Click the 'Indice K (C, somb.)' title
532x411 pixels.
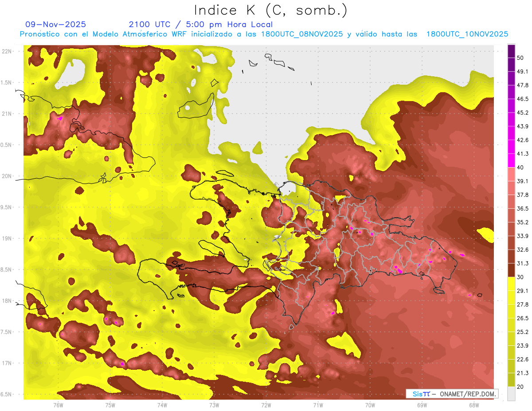click(271, 11)
